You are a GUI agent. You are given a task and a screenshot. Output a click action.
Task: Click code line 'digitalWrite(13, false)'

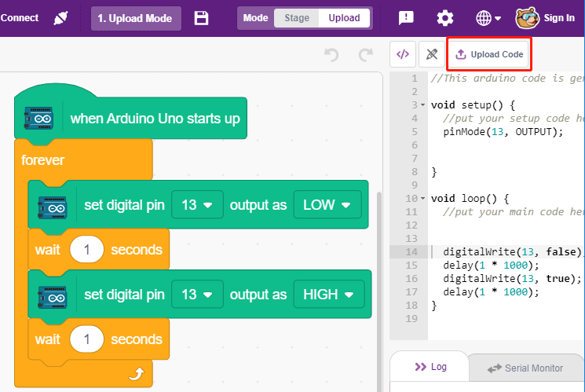(512, 252)
